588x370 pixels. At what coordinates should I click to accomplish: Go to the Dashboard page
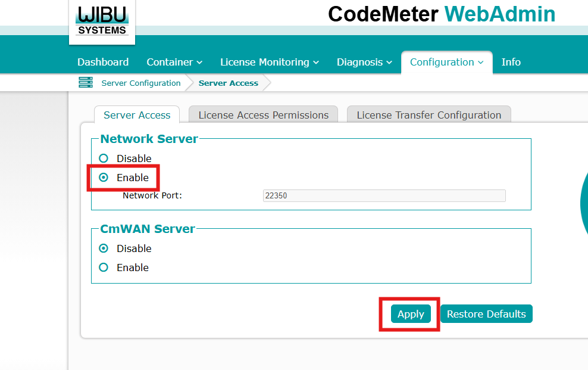103,62
